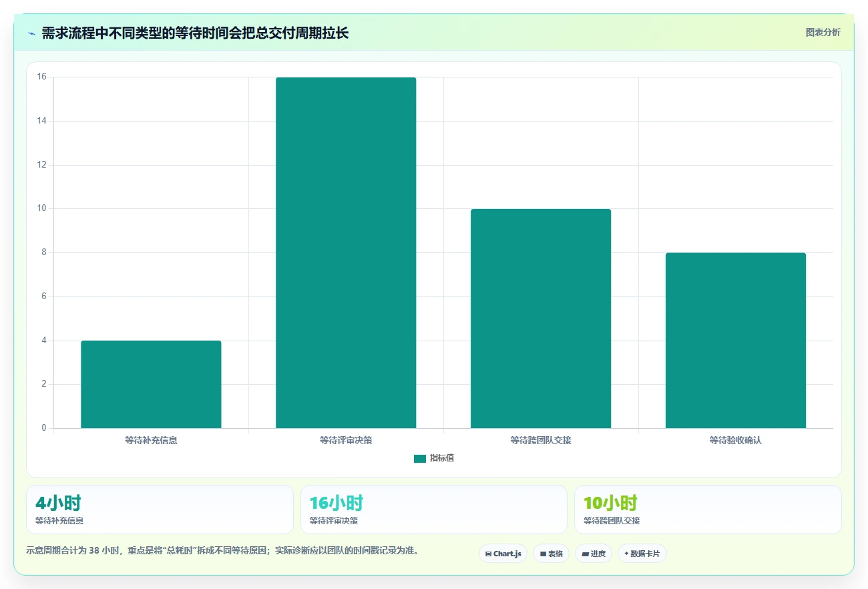Click the 等待跨团队交接 bar in the chart
The image size is (868, 589).
pos(541,319)
